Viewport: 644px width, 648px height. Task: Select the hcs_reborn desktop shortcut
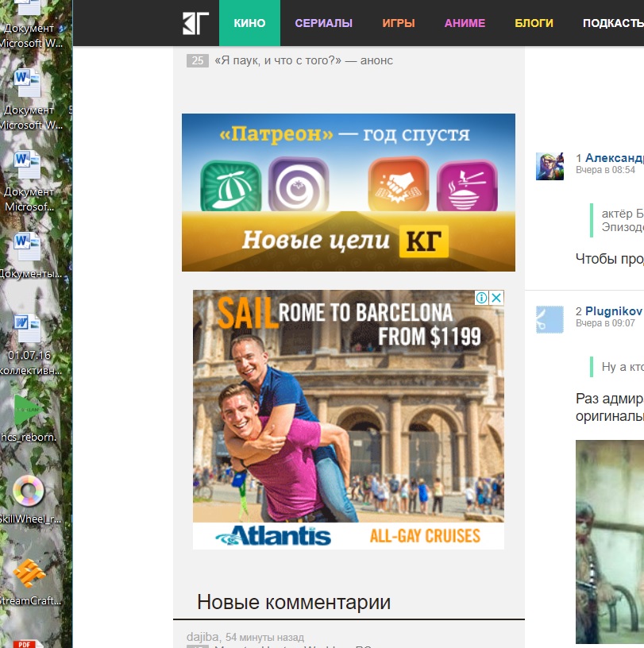(28, 418)
